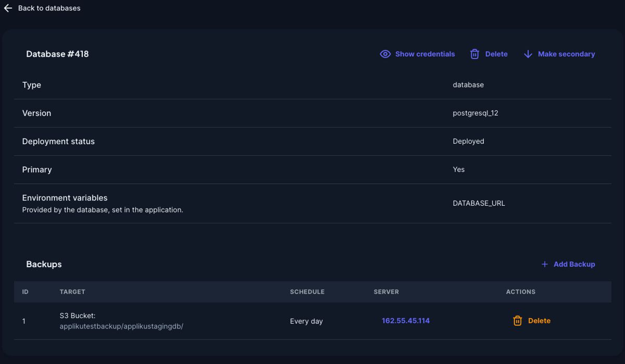Click the trash icon next to Delete

coord(474,54)
